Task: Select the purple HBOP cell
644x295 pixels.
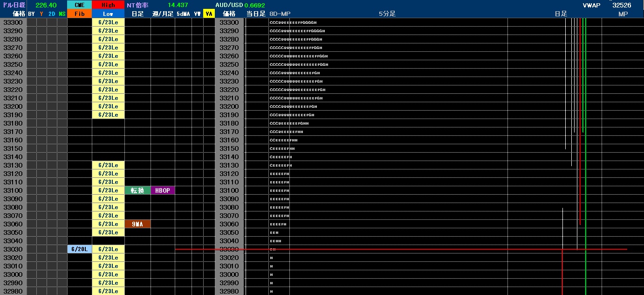Action: coord(163,190)
